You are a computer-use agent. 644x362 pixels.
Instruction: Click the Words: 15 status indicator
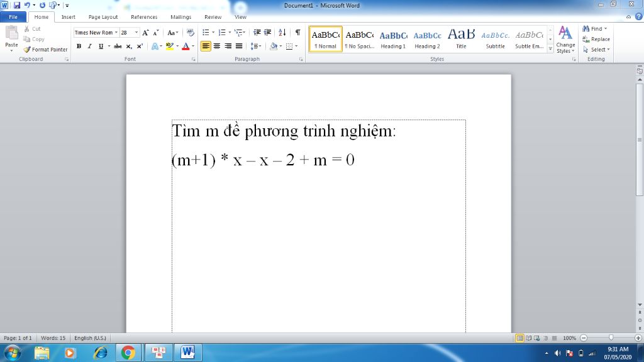[x=53, y=338]
